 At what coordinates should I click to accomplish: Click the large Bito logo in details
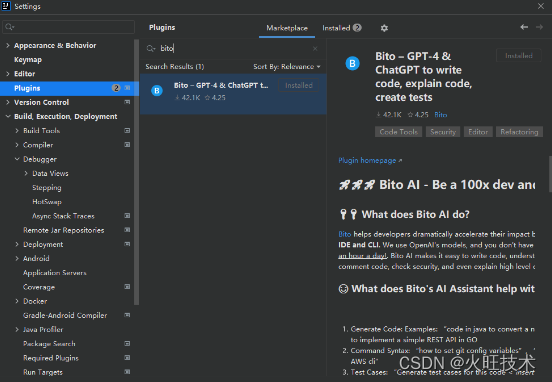pyautogui.click(x=352, y=63)
